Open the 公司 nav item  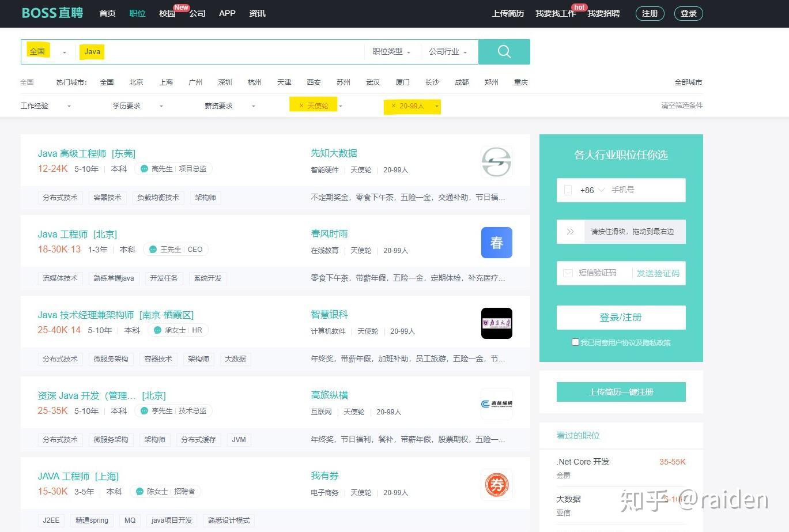[197, 13]
